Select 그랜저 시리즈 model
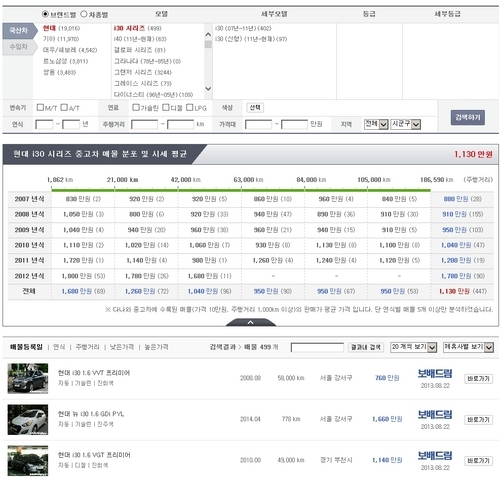Image resolution: width=500 pixels, height=477 pixels. coord(143,72)
